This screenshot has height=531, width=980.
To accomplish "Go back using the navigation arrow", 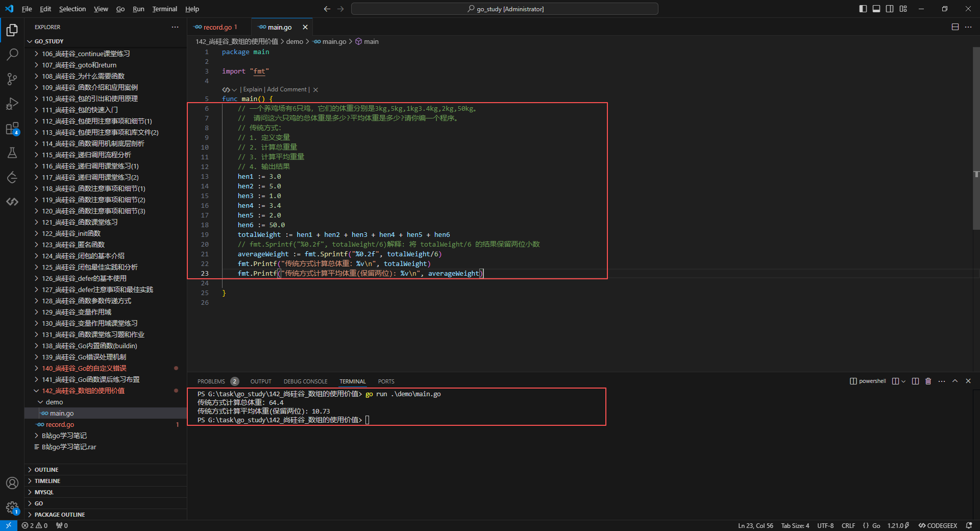I will tap(327, 9).
